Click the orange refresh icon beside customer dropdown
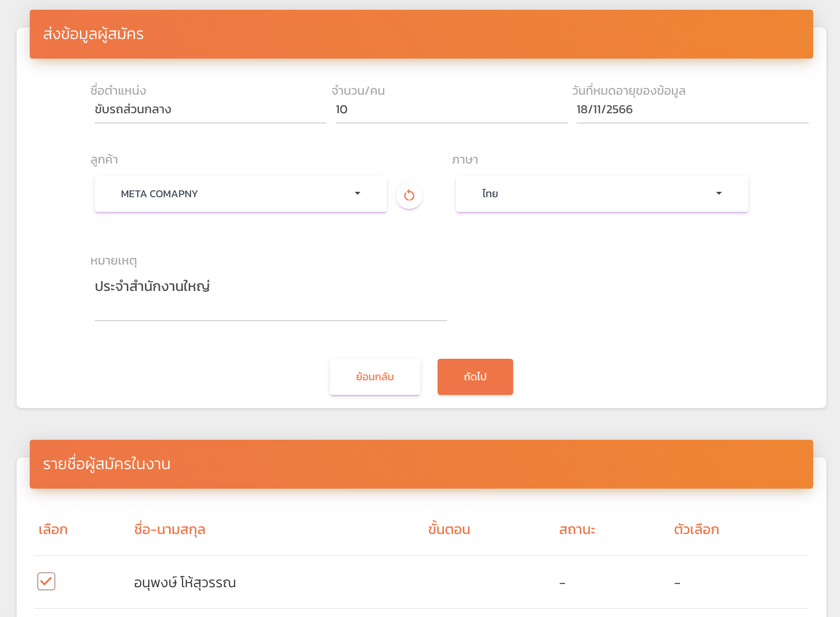The height and width of the screenshot is (617, 840). 409,195
